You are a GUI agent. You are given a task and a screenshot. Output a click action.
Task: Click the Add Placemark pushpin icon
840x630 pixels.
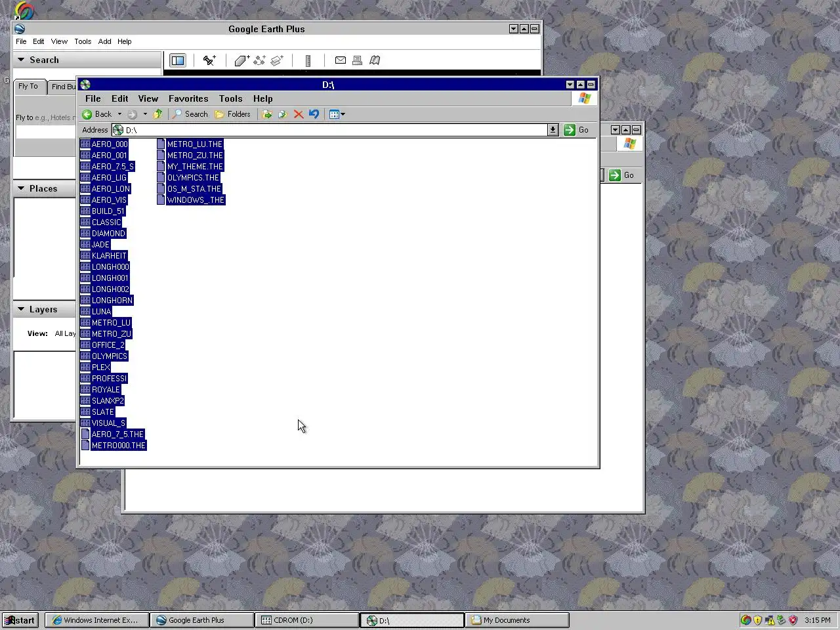(x=209, y=60)
